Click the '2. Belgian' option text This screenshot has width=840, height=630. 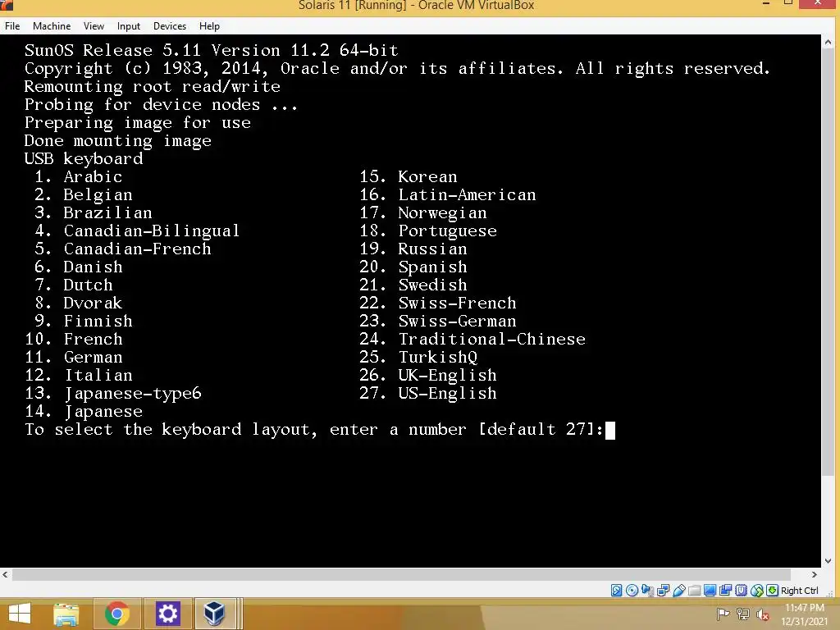click(x=84, y=195)
